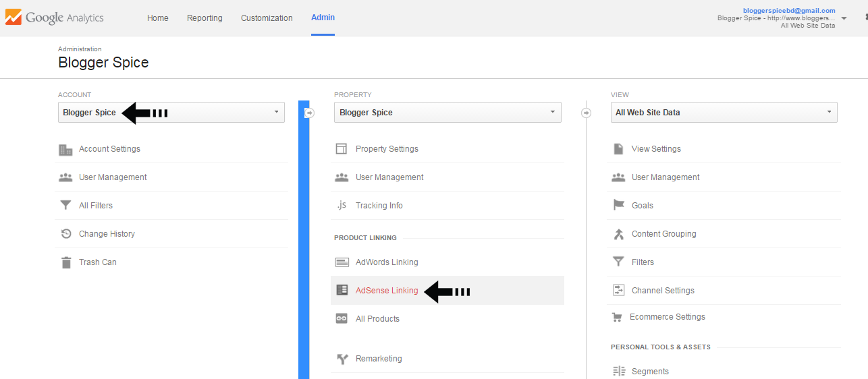Screen dimensions: 868x379
Task: Click the Change History clock icon
Action: (x=65, y=234)
